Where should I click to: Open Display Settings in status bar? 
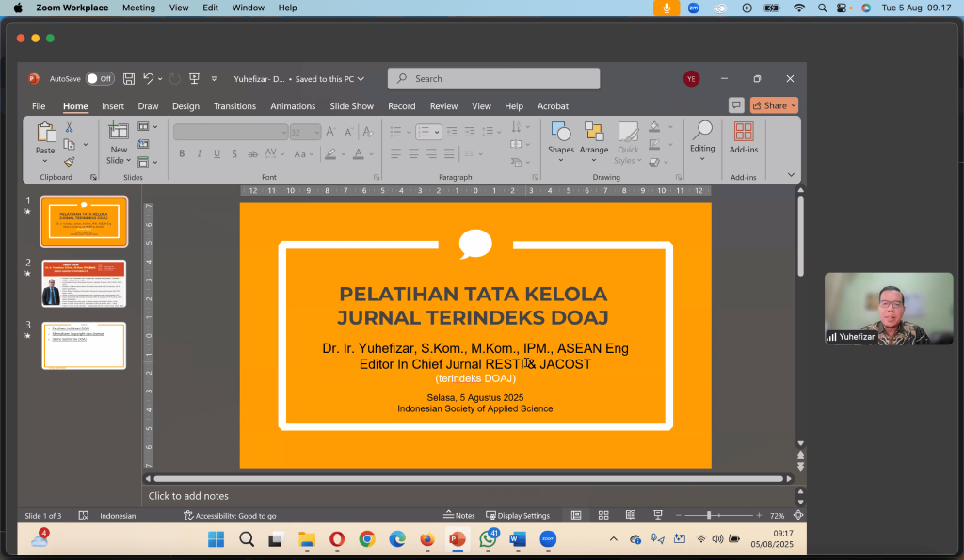[x=518, y=515]
